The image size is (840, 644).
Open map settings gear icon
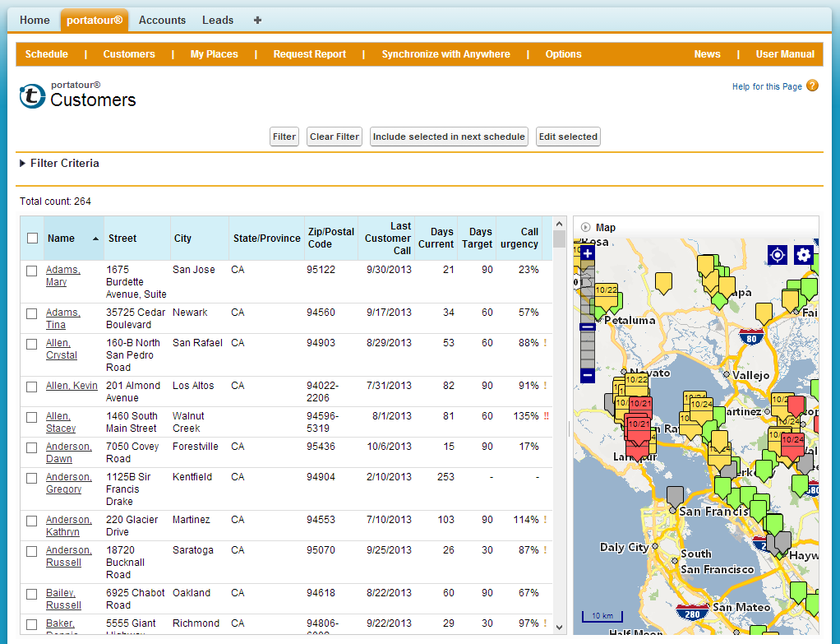tap(804, 255)
